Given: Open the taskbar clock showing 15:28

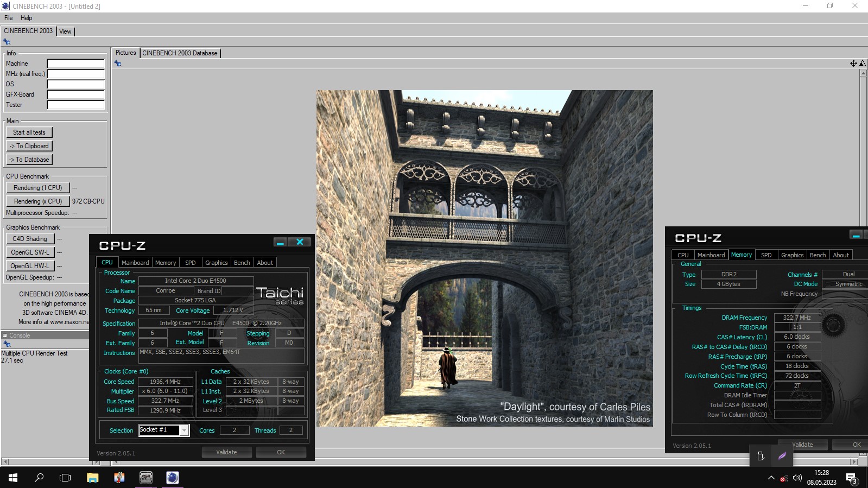Looking at the screenshot, I should [821, 478].
